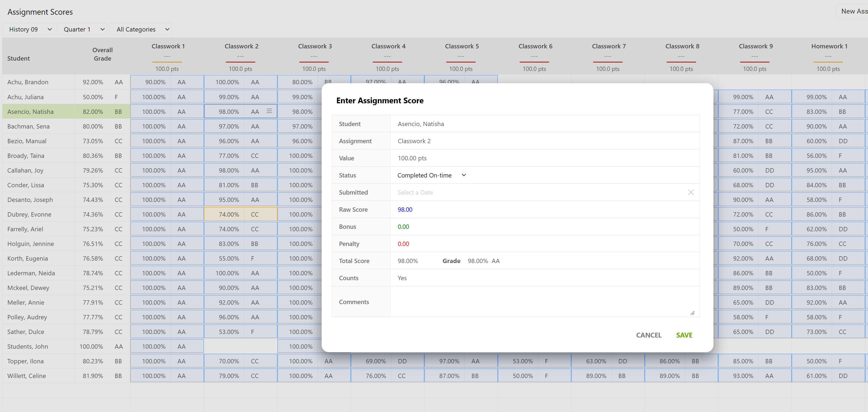Click Students, John's empty Classwork 2 cell
The image size is (868, 412).
click(240, 346)
